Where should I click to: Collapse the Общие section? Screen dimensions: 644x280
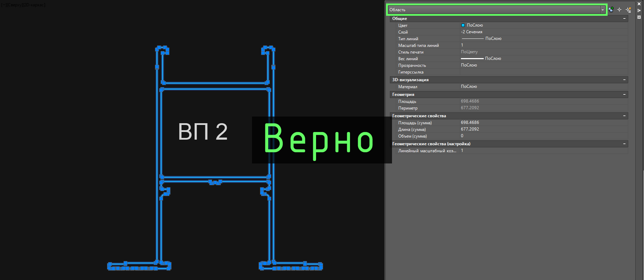[x=624, y=19]
